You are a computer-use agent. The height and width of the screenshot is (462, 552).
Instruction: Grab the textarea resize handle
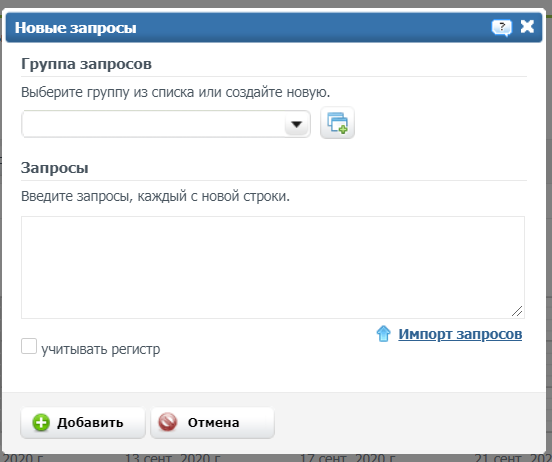click(517, 311)
